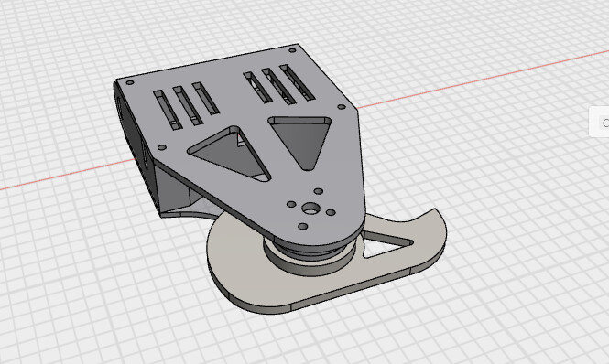Click the partially visible button at right edge

pyautogui.click(x=600, y=122)
